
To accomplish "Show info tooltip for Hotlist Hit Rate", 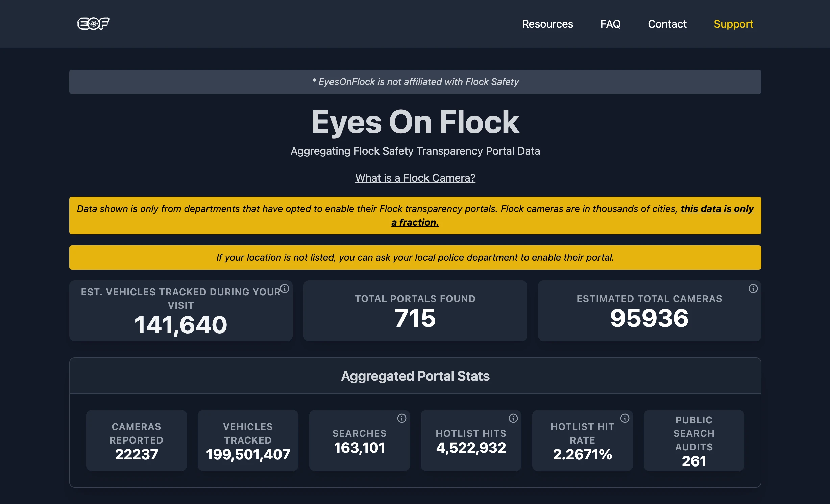I will click(x=625, y=418).
